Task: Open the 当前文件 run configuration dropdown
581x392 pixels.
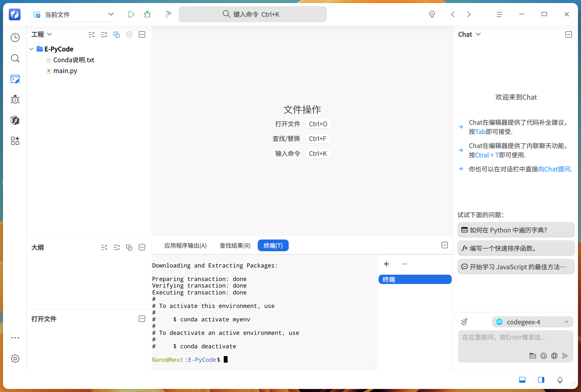Action: 74,14
